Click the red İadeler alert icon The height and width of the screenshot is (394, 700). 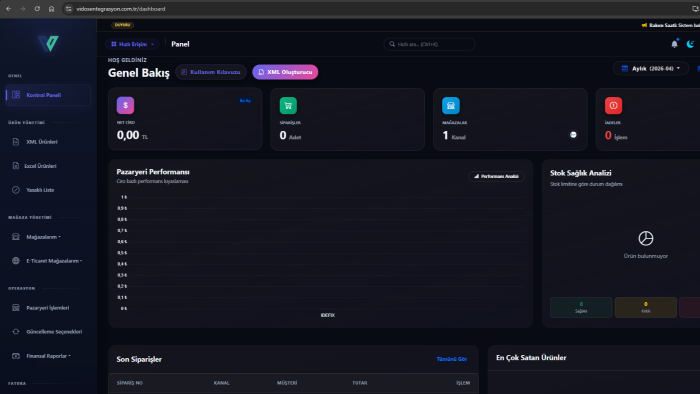(613, 106)
